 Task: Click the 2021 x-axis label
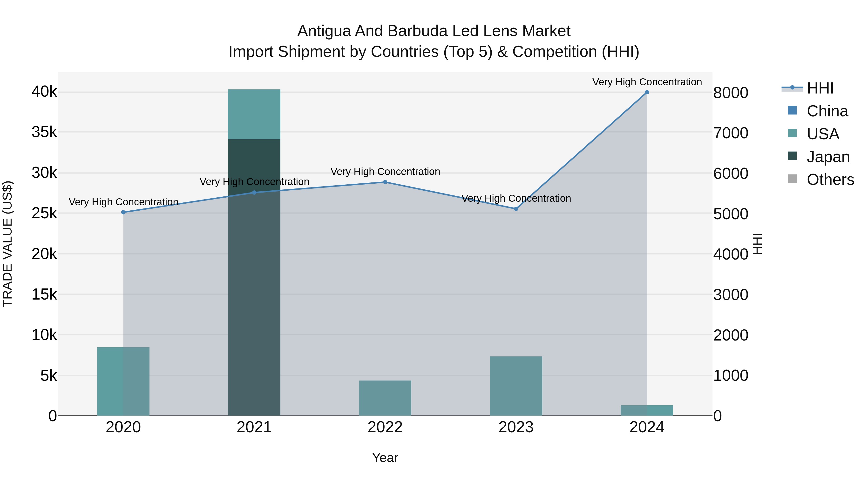[254, 427]
